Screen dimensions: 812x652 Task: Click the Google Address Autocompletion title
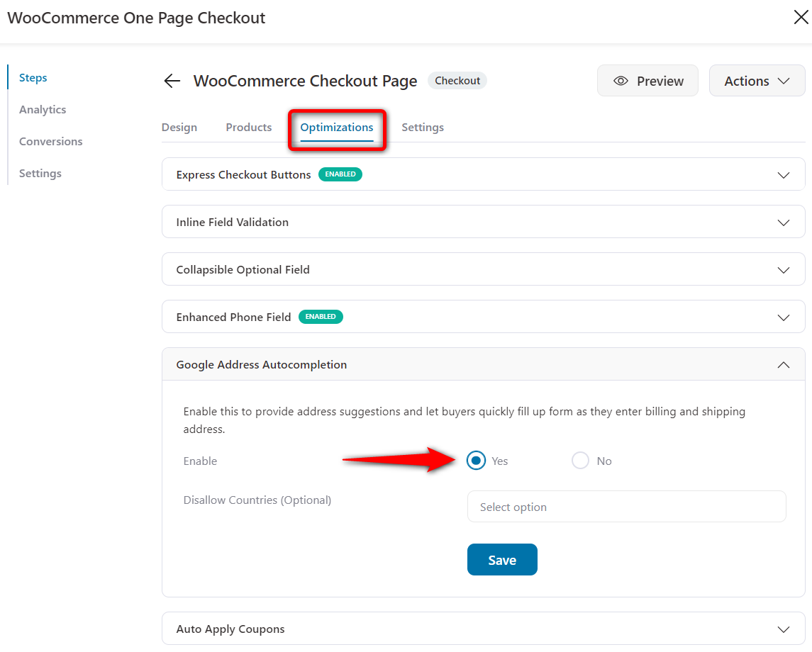(262, 364)
